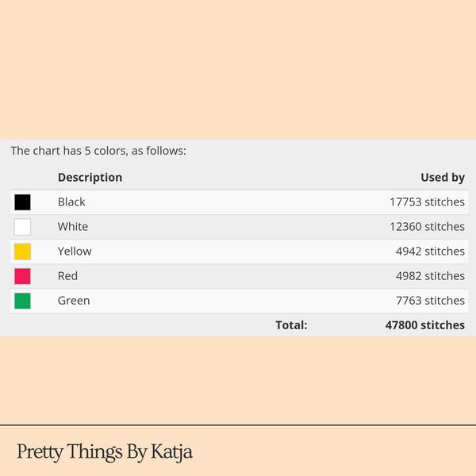Click the Pretty Things By Katja text
476x476 pixels.
click(x=105, y=452)
